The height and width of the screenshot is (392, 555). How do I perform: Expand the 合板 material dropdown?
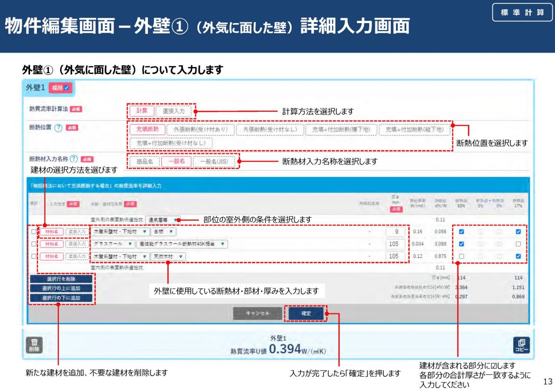(x=163, y=232)
